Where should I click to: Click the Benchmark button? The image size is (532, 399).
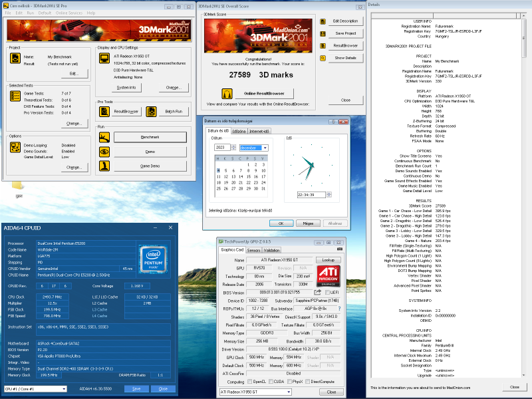click(x=150, y=137)
